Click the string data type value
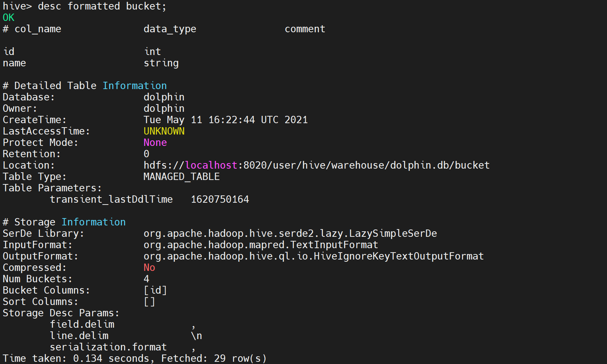 tap(161, 63)
